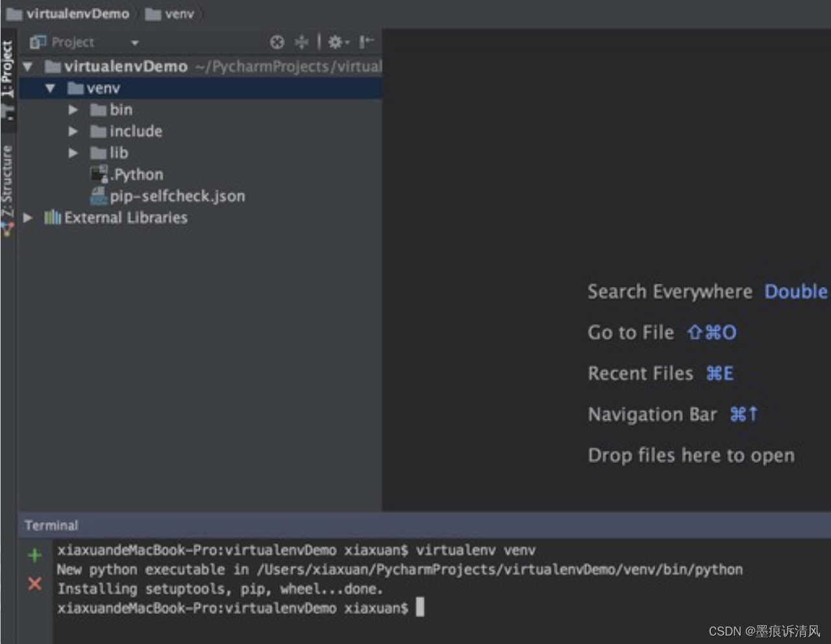Click the .Python file icon in venv
Screen dimensions: 831x644
[99, 174]
